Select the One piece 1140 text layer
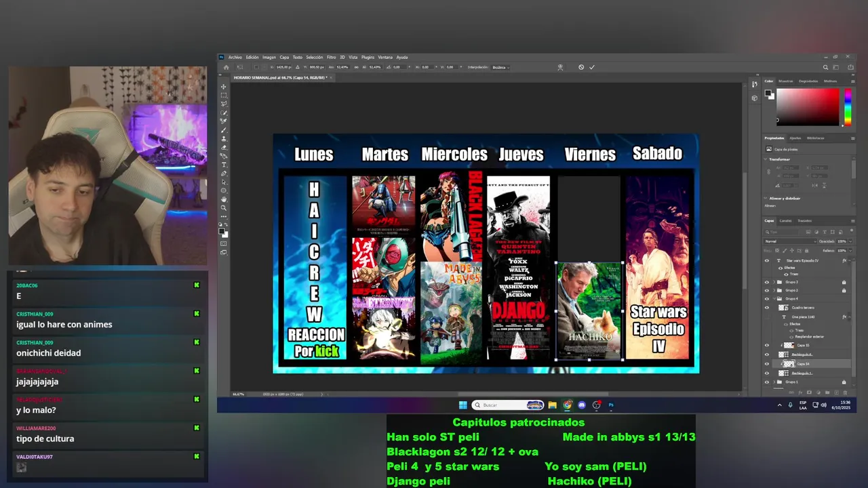The image size is (868, 488). click(x=803, y=317)
